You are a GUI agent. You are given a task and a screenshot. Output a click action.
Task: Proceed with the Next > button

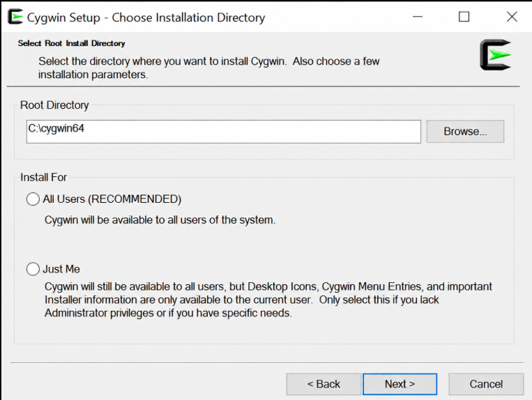pyautogui.click(x=400, y=384)
